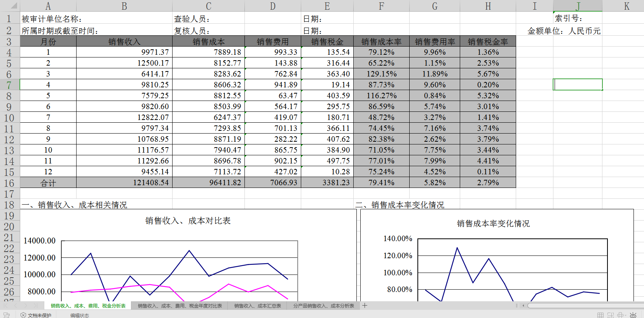This screenshot has height=318, width=644.
Task: Select cell with value 12500.17
Action: click(124, 63)
